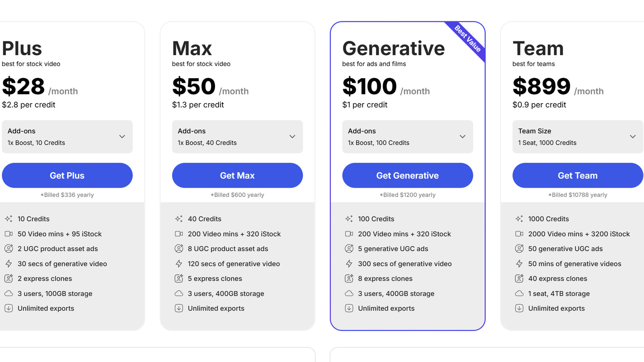Open the Add-ons selector under Max

pyautogui.click(x=237, y=137)
